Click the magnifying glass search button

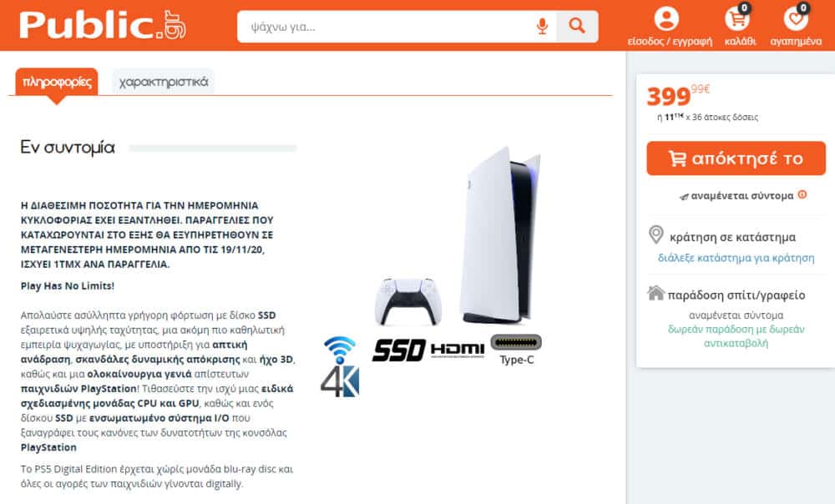click(x=577, y=26)
